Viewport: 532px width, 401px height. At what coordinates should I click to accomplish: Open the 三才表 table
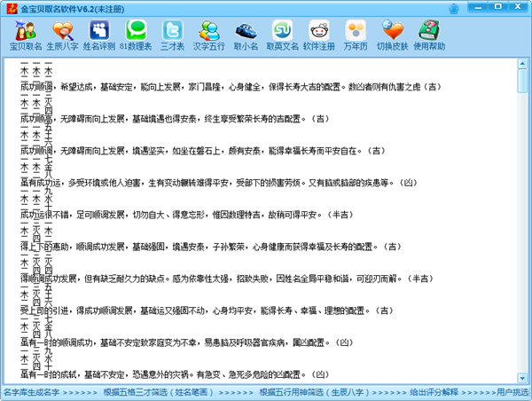(172, 35)
